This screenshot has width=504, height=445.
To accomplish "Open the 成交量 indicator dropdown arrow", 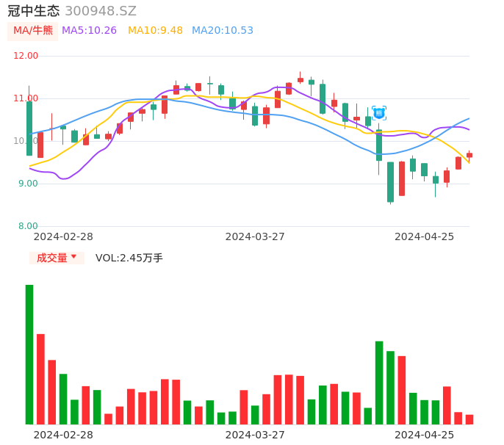I will click(x=73, y=257).
